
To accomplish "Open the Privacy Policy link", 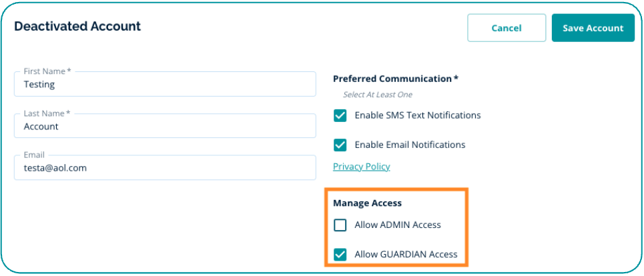I will click(x=361, y=167).
